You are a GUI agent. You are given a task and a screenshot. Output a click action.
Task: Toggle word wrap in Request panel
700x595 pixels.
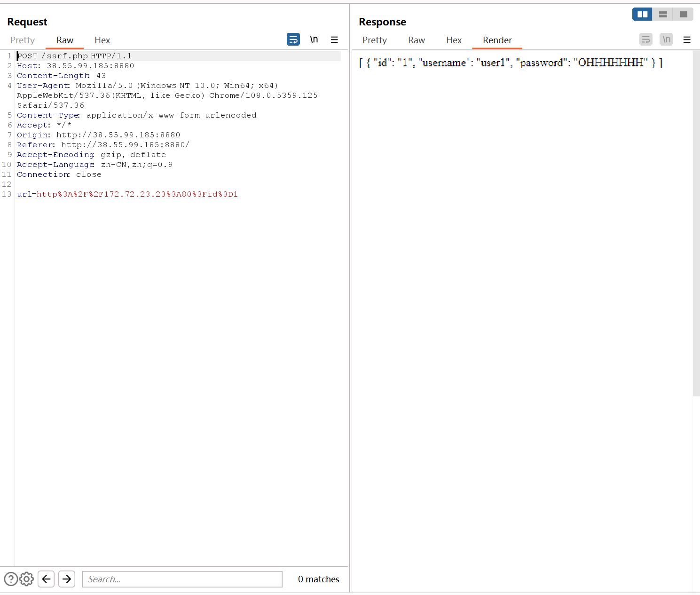[293, 40]
